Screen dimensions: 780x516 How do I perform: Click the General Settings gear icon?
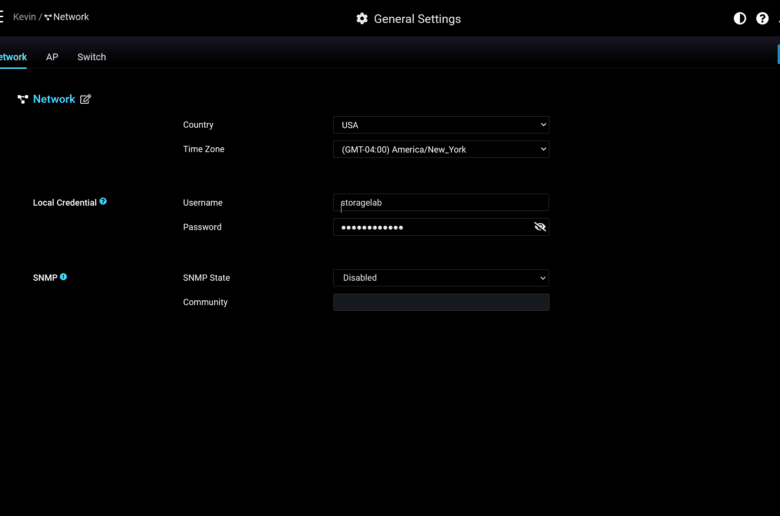point(362,19)
